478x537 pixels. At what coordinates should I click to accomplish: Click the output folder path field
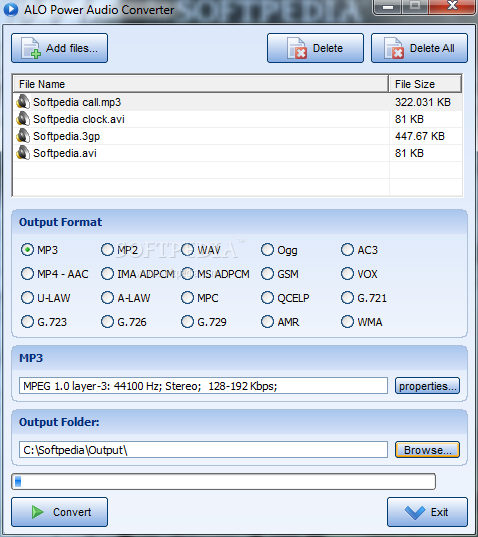(x=203, y=450)
